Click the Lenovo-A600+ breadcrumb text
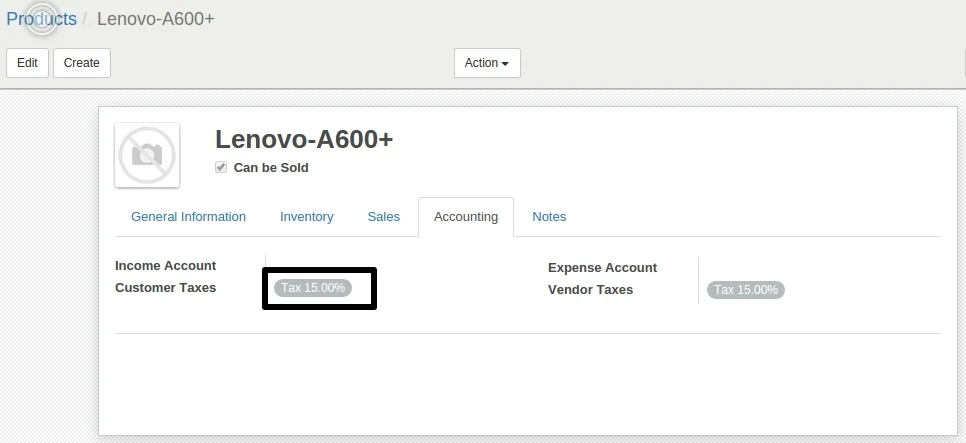 coord(155,19)
